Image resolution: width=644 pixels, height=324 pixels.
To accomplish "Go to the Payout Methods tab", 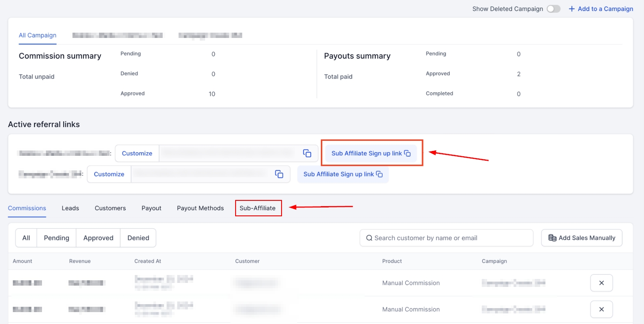I will [200, 208].
